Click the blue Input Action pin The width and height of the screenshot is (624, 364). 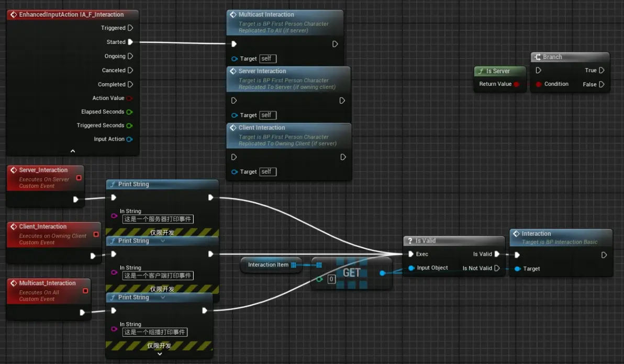129,139
